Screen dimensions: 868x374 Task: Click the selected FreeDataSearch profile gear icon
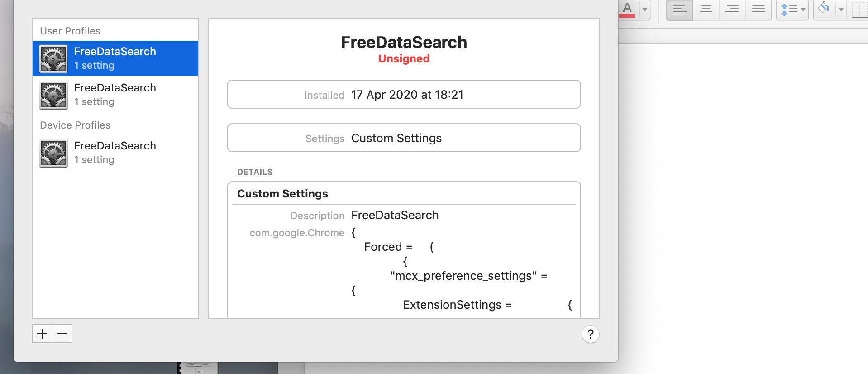click(x=53, y=59)
